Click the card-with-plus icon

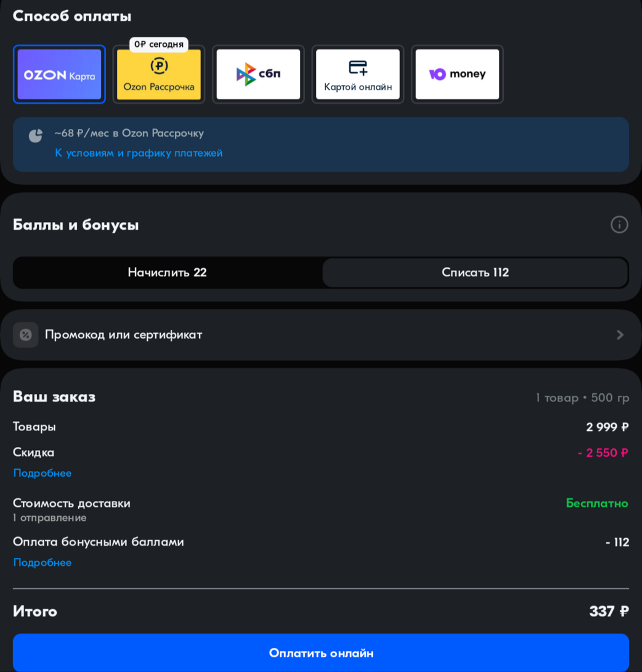point(358,67)
